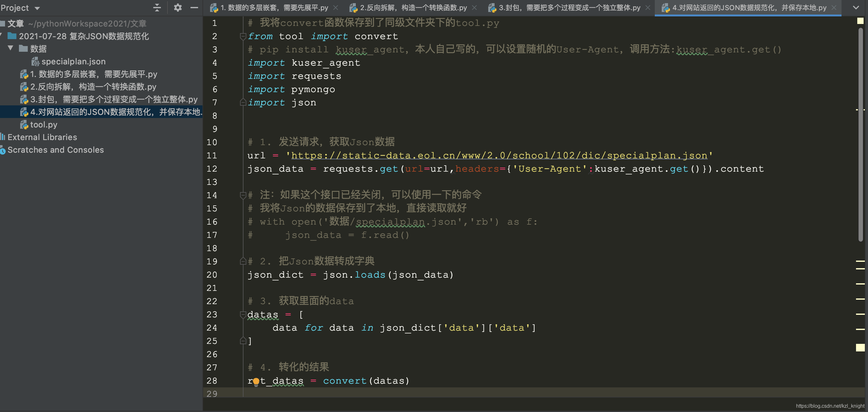Close the 2.反向拆解 editor tab
This screenshot has width=868, height=412.
coord(474,8)
